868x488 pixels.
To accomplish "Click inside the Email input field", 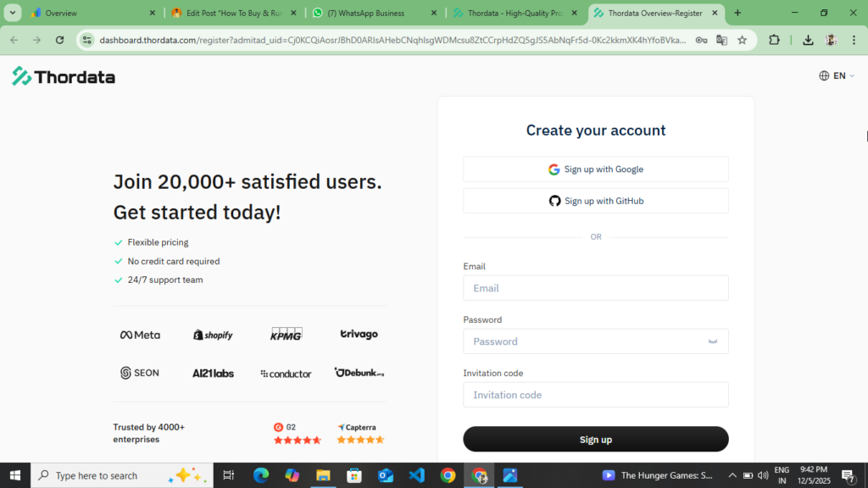I will tap(596, 288).
